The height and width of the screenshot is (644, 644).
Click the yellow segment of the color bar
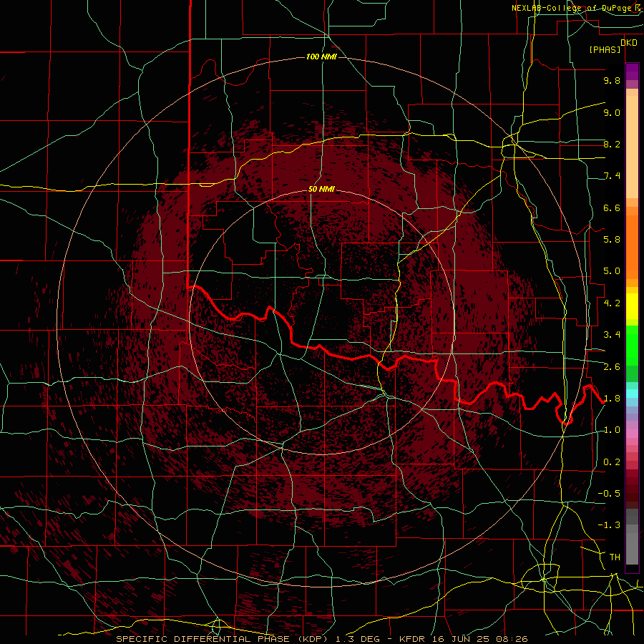(632, 306)
